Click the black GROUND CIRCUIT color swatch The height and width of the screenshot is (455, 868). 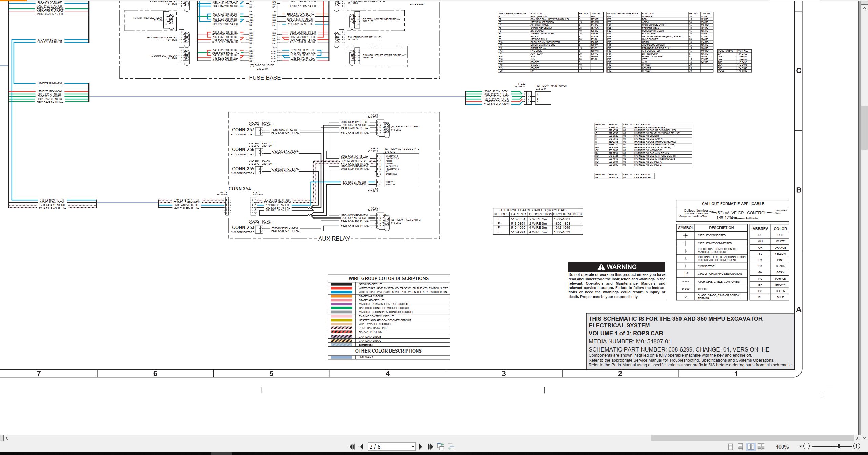(x=341, y=284)
